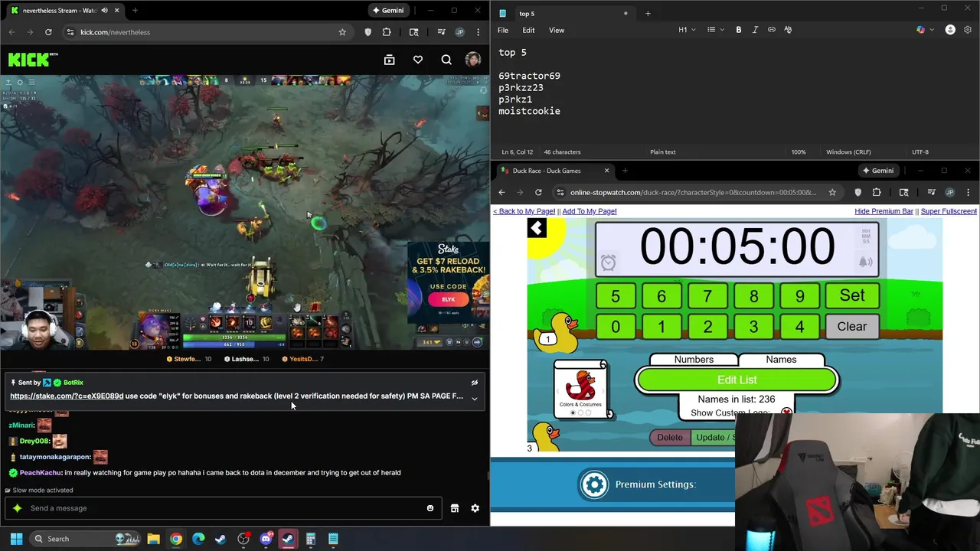Screen dimensions: 980x551
Task: Focus the Send a message field
Action: coord(224,508)
